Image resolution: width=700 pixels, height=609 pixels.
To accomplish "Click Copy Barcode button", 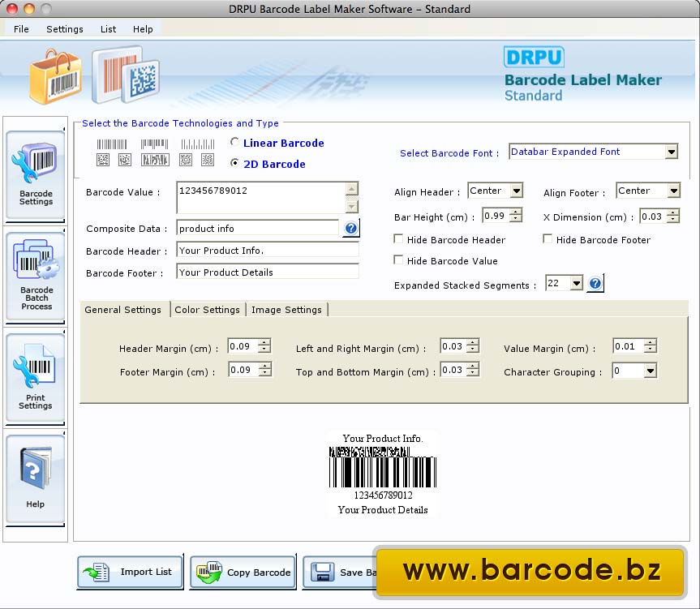I will 243,572.
